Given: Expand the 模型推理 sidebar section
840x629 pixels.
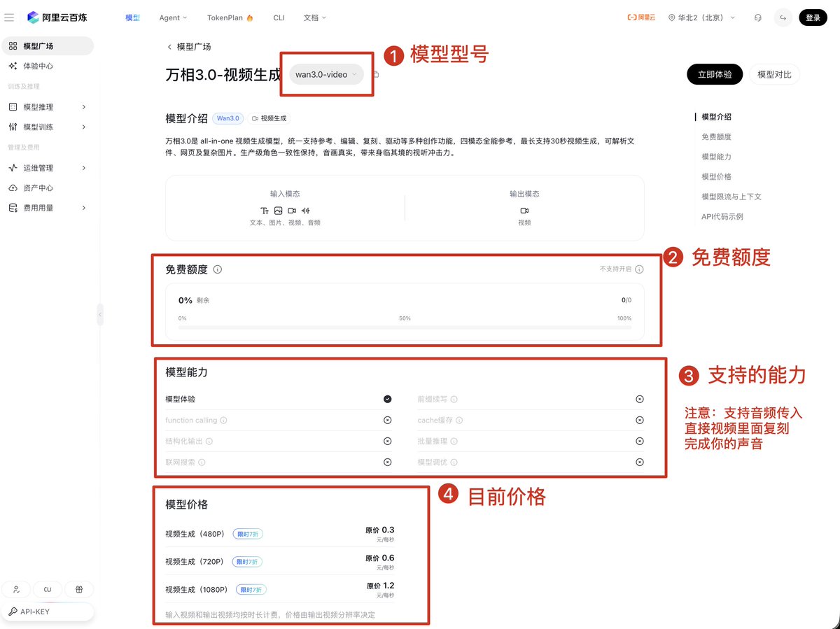Looking at the screenshot, I should pyautogui.click(x=84, y=107).
